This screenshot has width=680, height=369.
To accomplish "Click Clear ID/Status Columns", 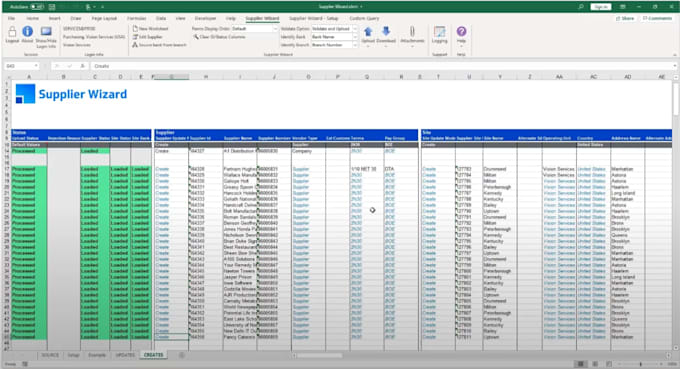I will pos(219,37).
